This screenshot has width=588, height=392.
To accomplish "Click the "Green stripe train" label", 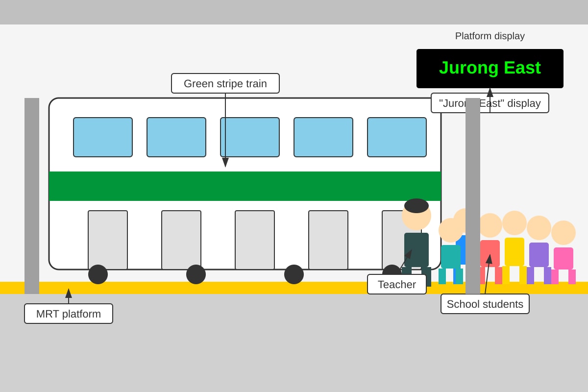I will 225,83.
